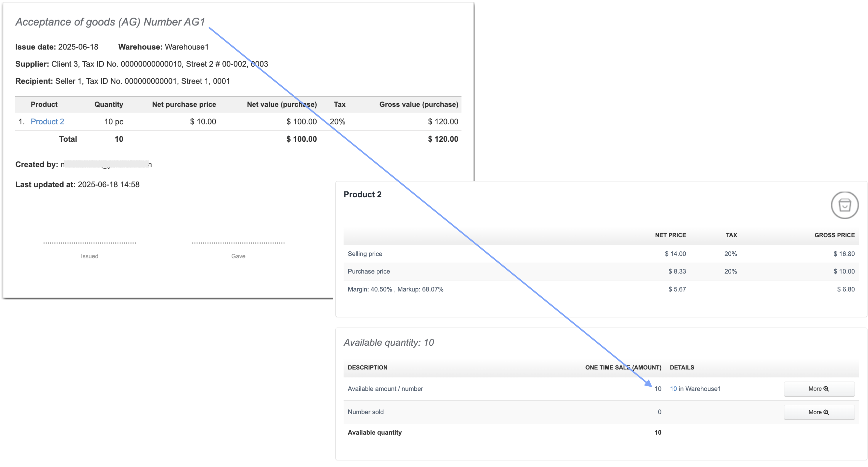Click the Gave signature line

click(x=238, y=243)
